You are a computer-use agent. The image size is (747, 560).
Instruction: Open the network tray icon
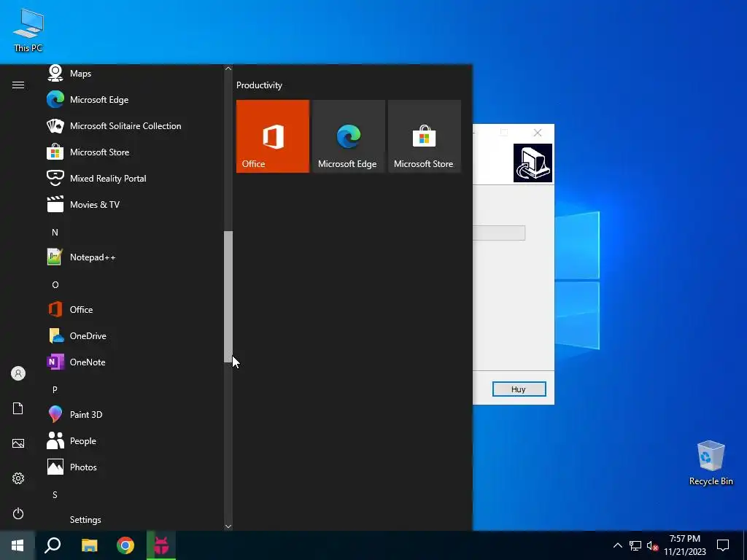635,545
